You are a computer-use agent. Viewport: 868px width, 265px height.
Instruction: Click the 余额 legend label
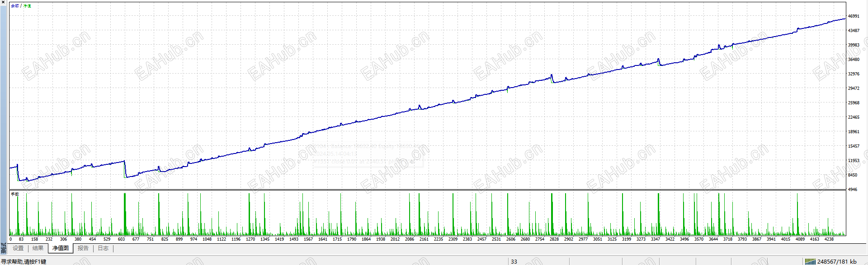[15, 6]
